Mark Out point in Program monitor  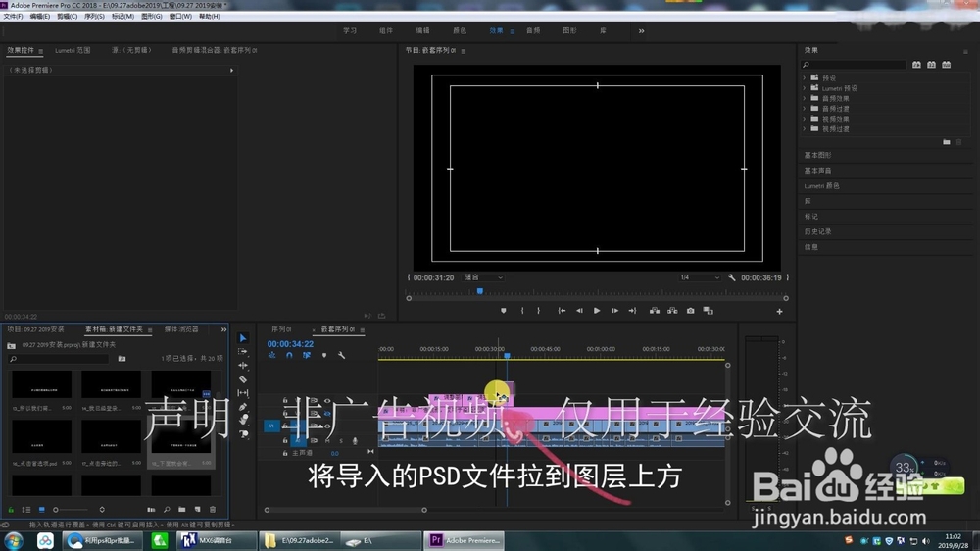[x=538, y=311]
